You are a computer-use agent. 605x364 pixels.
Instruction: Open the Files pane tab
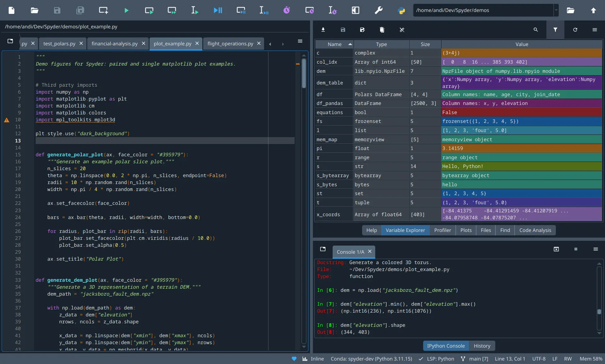tap(486, 230)
